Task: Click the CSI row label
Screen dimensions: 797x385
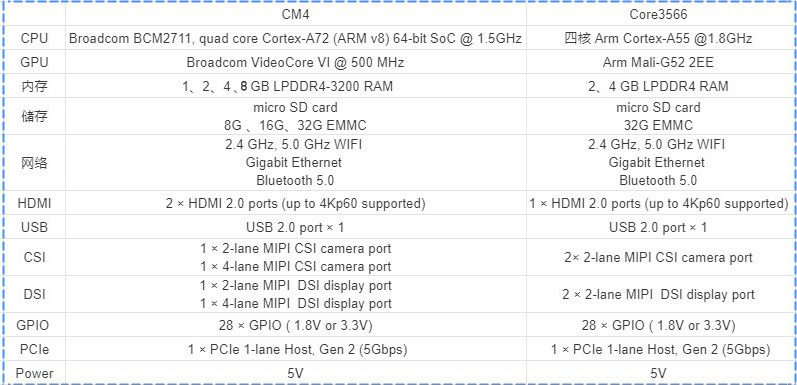Action: point(35,257)
